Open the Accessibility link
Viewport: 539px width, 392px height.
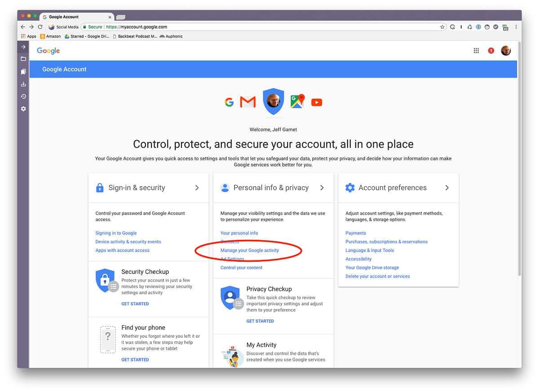point(358,259)
